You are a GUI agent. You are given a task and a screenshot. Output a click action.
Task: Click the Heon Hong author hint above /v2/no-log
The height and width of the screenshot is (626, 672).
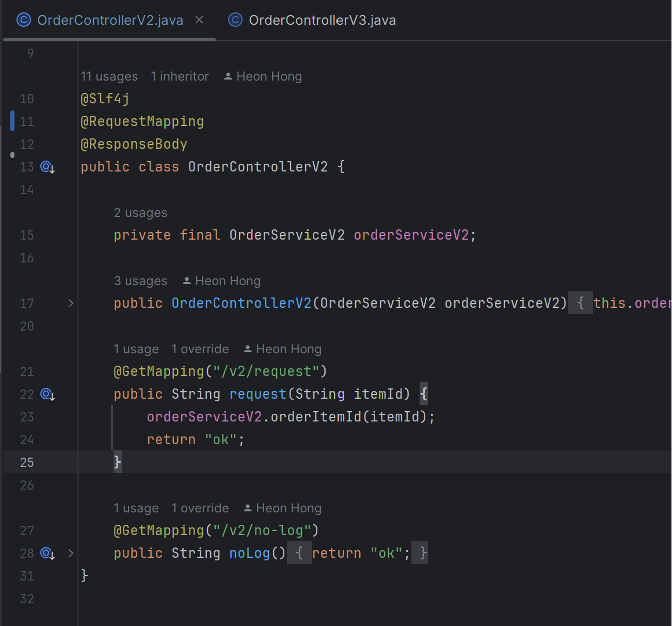click(x=283, y=508)
